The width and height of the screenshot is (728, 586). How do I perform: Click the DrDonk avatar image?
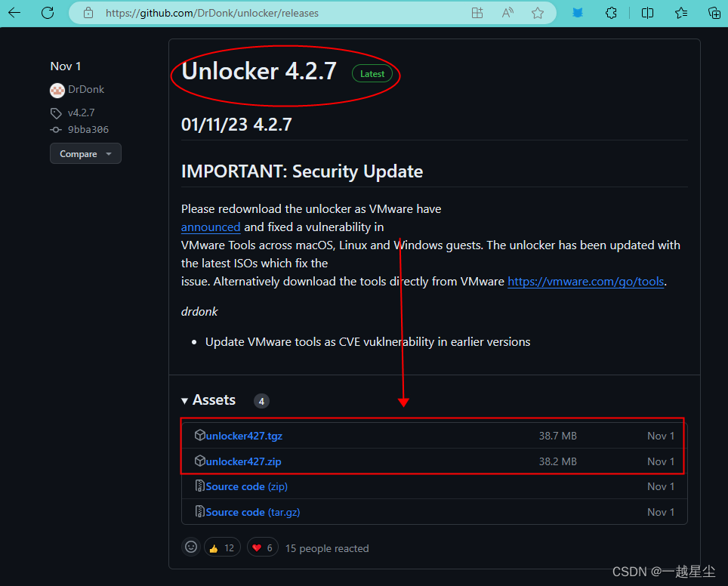pyautogui.click(x=57, y=90)
